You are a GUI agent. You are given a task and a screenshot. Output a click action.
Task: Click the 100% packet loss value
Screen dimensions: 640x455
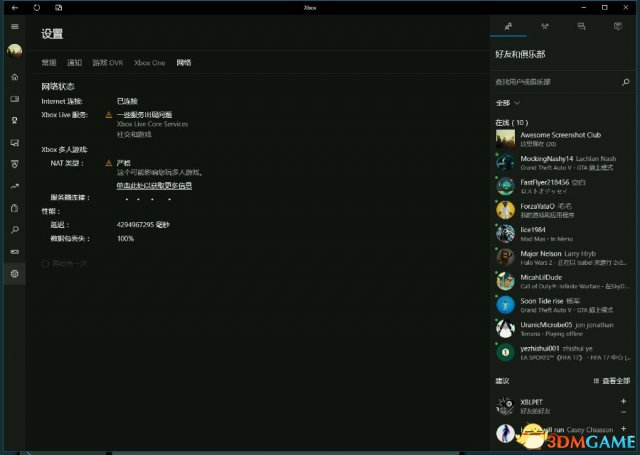125,238
